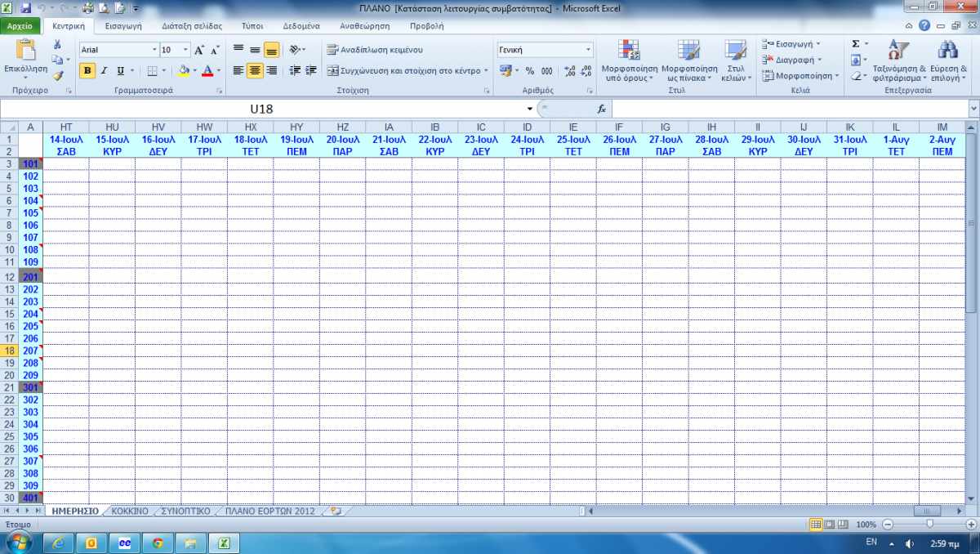
Task: Decrease the cell indent
Action: click(295, 70)
